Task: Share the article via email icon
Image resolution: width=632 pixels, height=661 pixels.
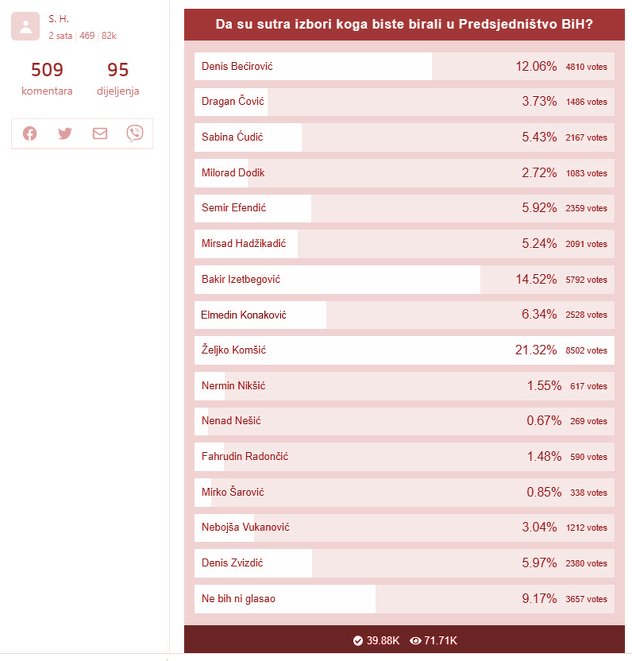Action: coord(100,134)
